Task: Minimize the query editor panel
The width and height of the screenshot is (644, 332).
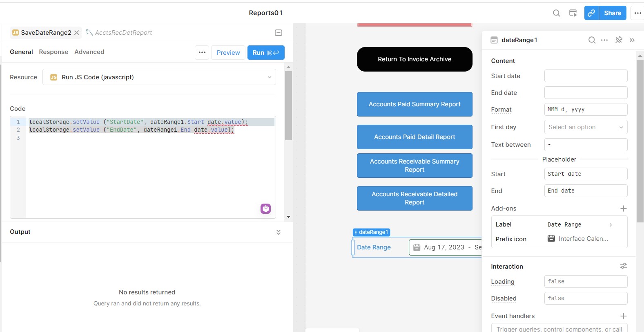Action: click(279, 33)
